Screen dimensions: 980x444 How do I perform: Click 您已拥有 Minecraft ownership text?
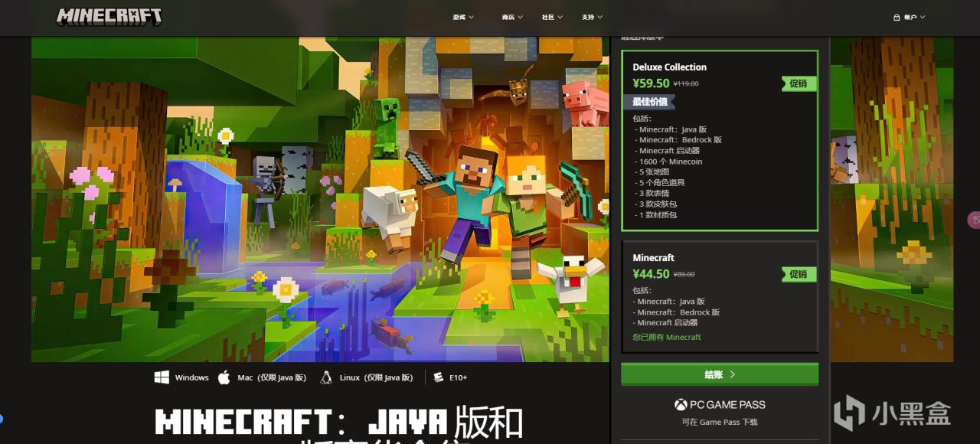tap(667, 337)
